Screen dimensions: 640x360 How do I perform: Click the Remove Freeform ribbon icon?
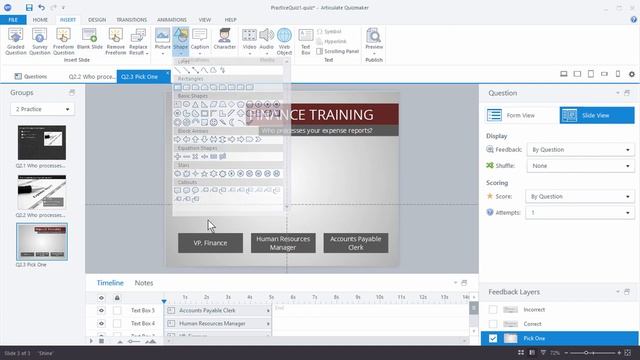tap(116, 41)
